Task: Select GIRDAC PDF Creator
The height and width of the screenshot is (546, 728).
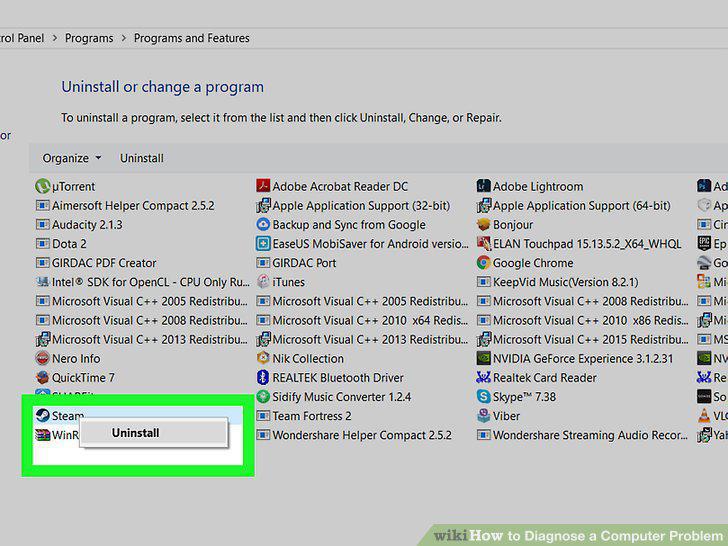Action: click(96, 263)
